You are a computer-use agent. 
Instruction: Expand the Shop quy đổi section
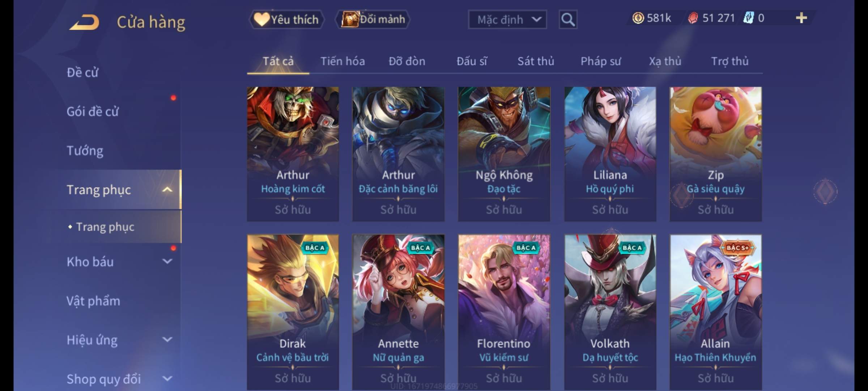pos(167,379)
